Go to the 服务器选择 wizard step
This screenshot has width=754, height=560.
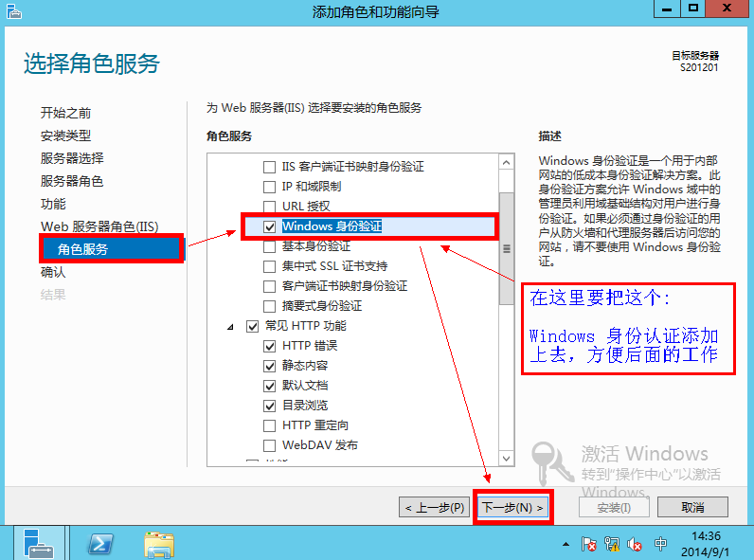[x=72, y=158]
